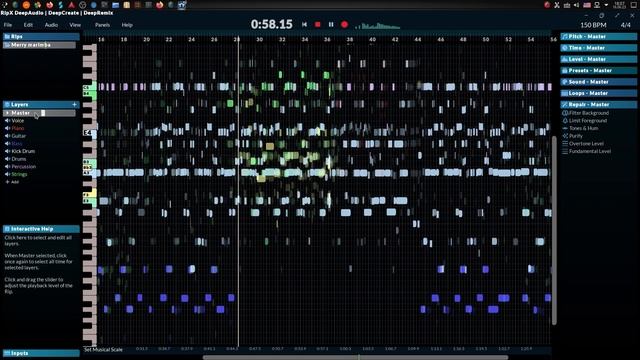Click Set Musical Scale
The width and height of the screenshot is (640, 360).
click(103, 350)
